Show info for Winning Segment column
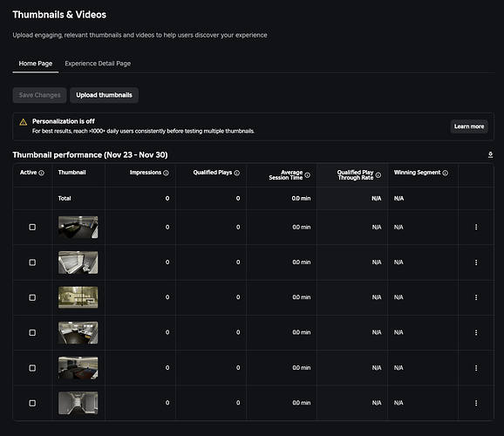 [x=446, y=173]
